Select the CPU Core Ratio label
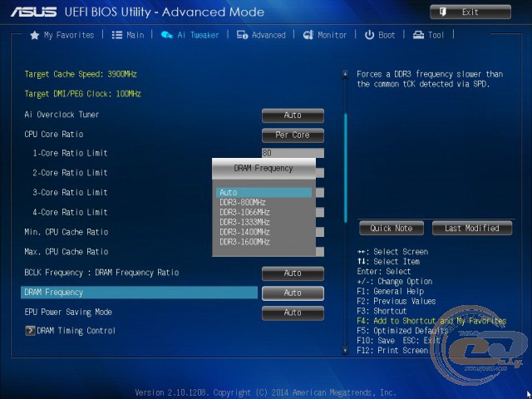 pos(54,135)
